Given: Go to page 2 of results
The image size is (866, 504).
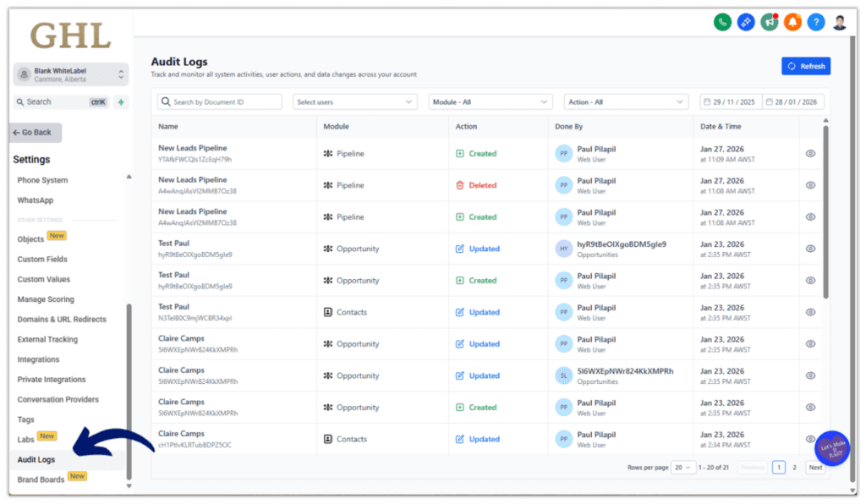Looking at the screenshot, I should pyautogui.click(x=794, y=467).
